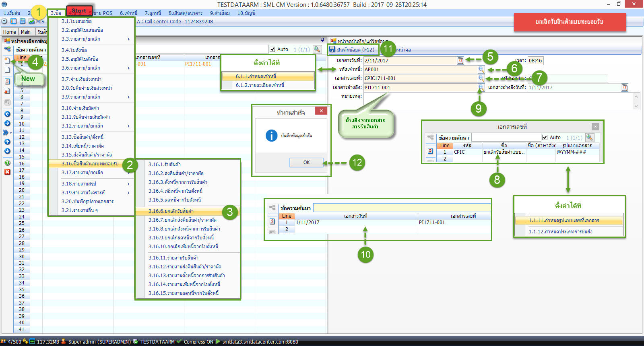Click Compress ON in status bar

tap(198, 342)
